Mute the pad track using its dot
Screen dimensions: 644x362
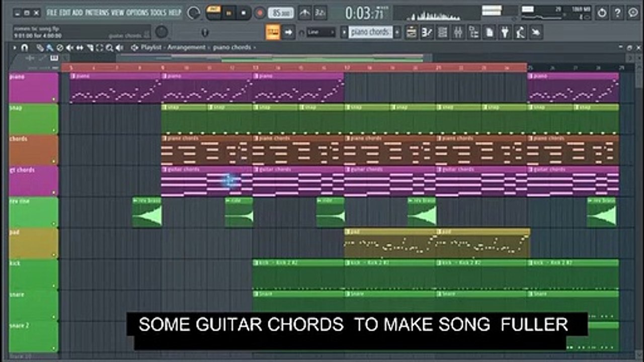[x=54, y=255]
